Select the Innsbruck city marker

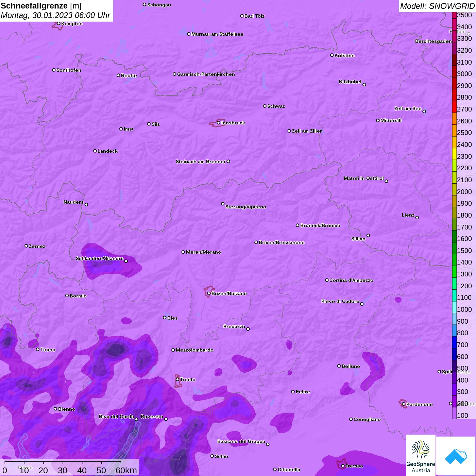[219, 123]
